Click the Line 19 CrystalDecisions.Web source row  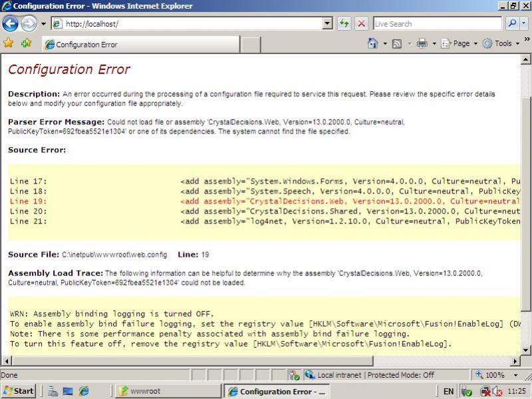265,201
